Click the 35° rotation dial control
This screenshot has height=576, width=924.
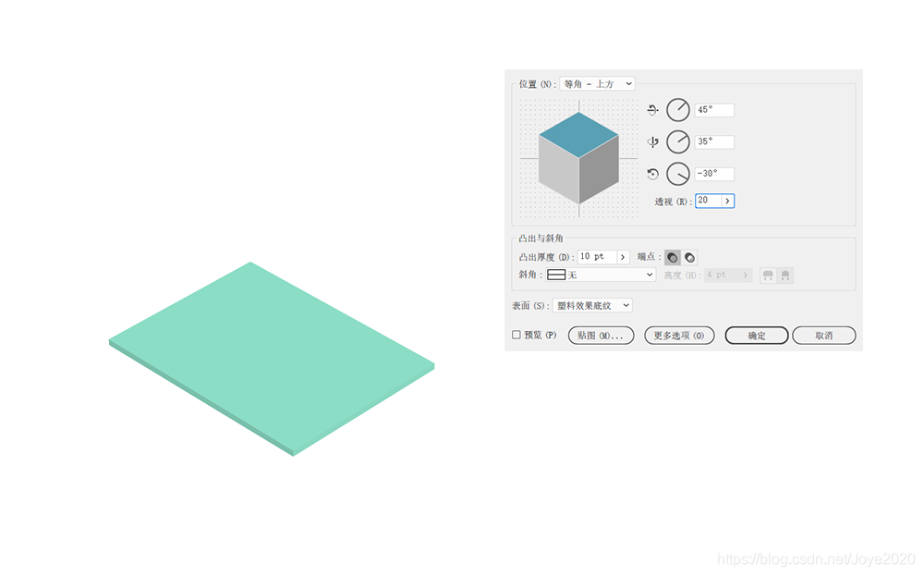(x=677, y=141)
